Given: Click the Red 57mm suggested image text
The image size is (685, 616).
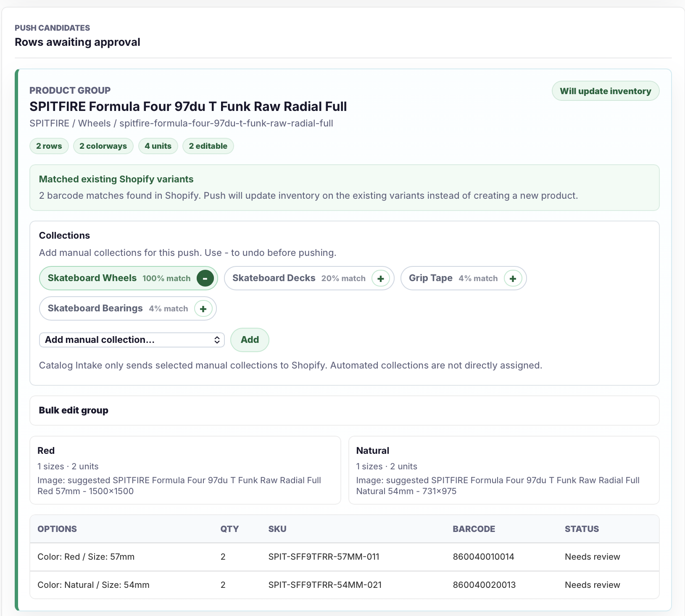Looking at the screenshot, I should (x=179, y=486).
